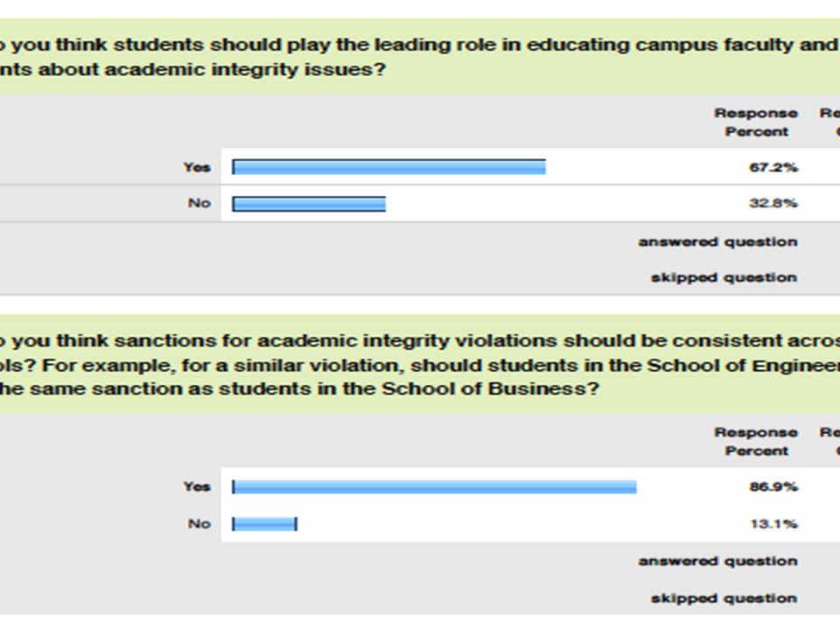Select the 67.2% response value

pyautogui.click(x=773, y=167)
